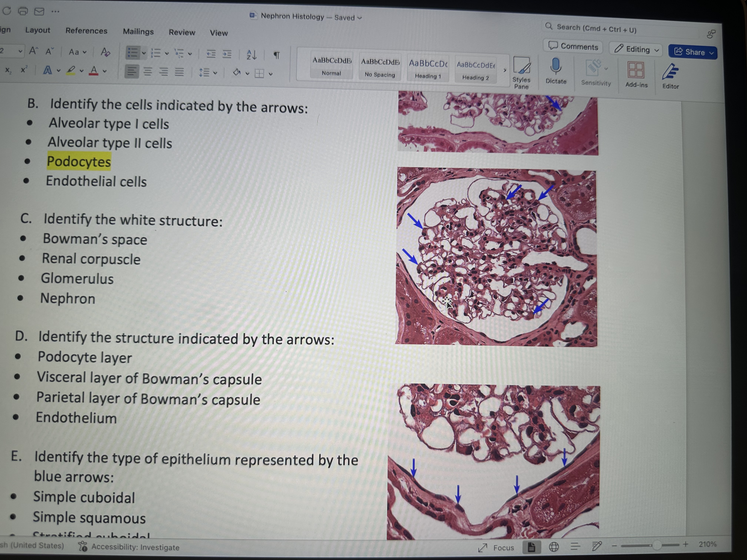Click the Sort A-Z icon
This screenshot has height=560, width=747.
(252, 55)
